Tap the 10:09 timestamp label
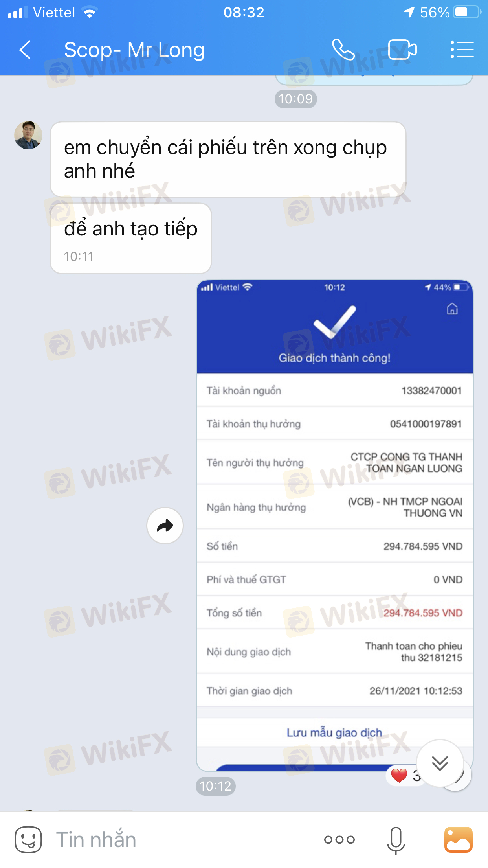 tap(295, 99)
